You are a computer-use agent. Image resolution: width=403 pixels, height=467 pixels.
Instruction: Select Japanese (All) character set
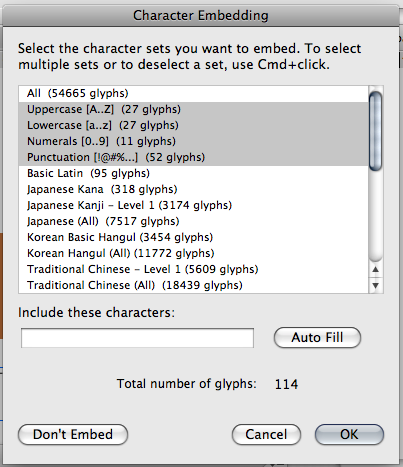[x=194, y=221]
